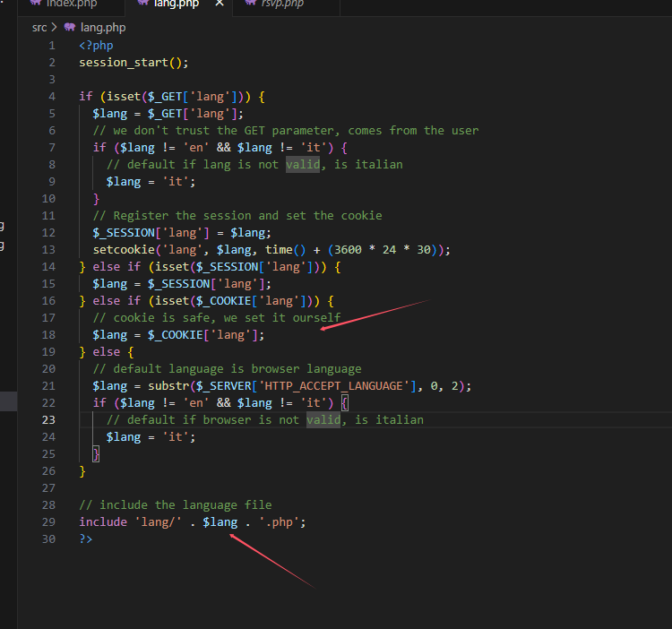Screen dimensions: 672x629
Task: Click "else if (isset($_COOKIE" on line 16
Action: coord(172,301)
